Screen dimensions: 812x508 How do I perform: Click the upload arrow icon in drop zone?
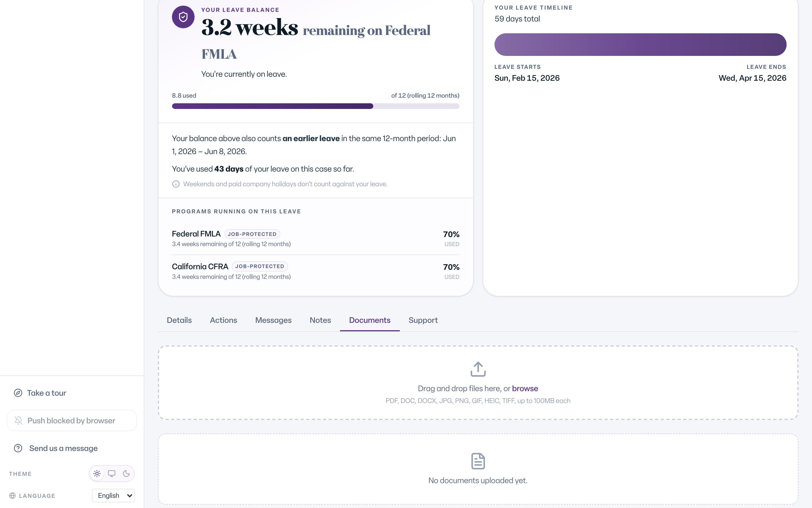pyautogui.click(x=478, y=369)
